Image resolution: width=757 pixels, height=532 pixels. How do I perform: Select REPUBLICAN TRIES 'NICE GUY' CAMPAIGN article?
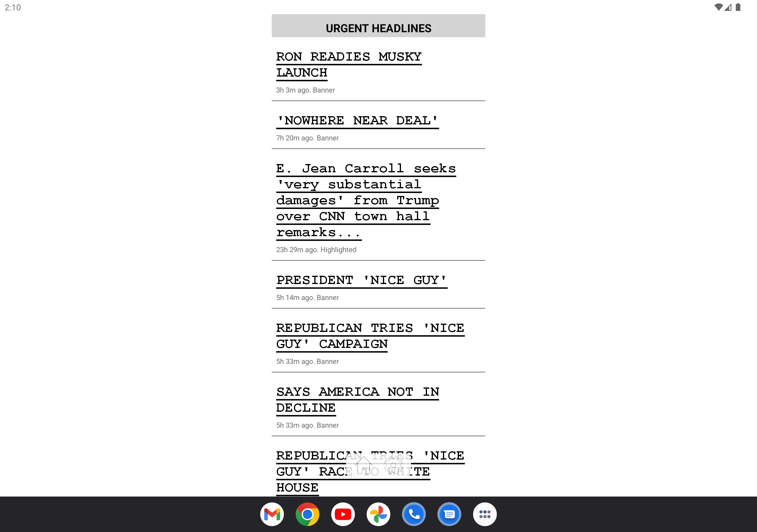(x=371, y=336)
